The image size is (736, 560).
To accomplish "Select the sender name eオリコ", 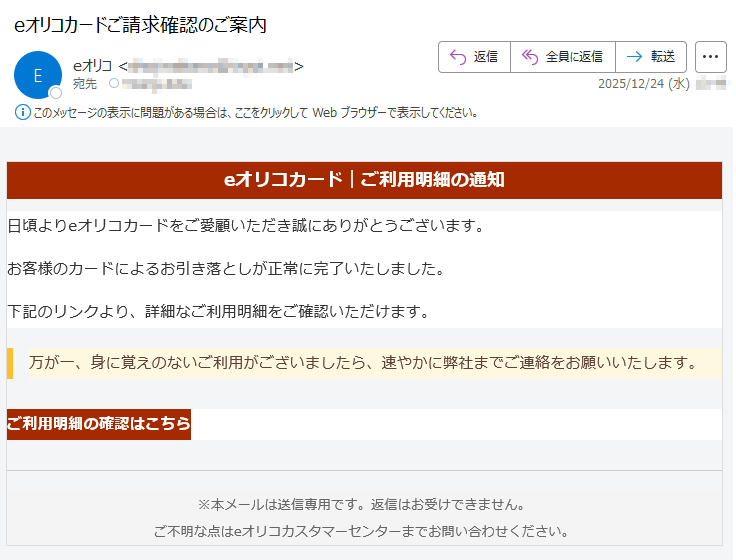I will tap(93, 66).
